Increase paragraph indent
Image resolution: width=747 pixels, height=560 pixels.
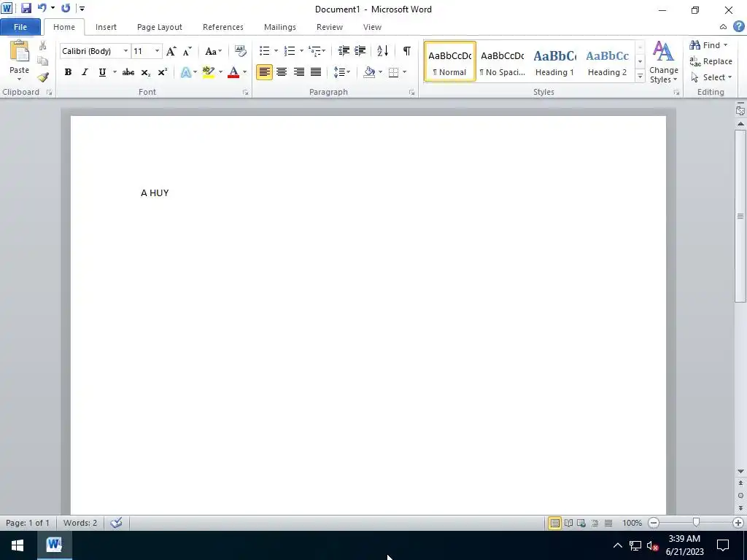(360, 51)
